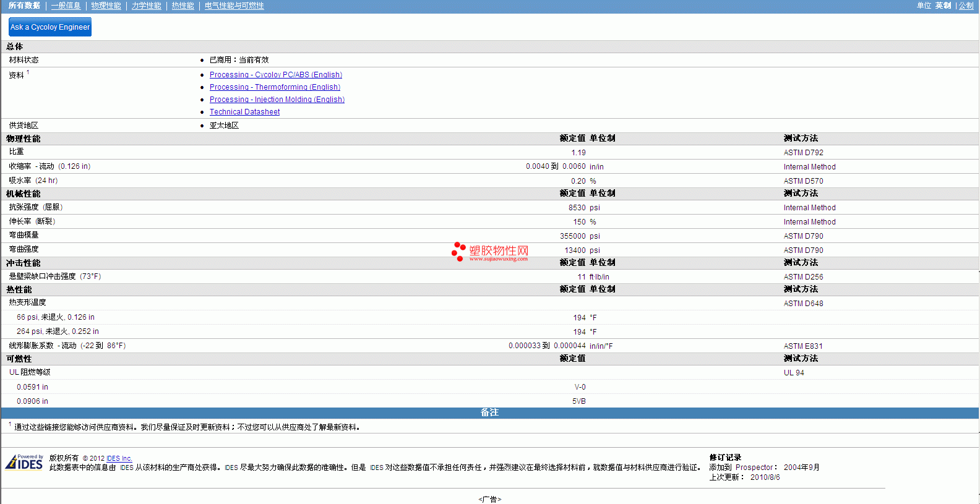Click the ASTM D792 test method
Image resolution: width=980 pixels, height=504 pixels.
click(x=804, y=153)
